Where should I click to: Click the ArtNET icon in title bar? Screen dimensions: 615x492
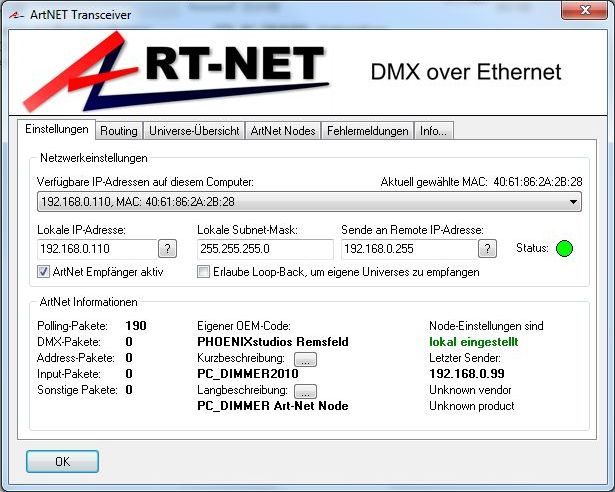click(14, 10)
